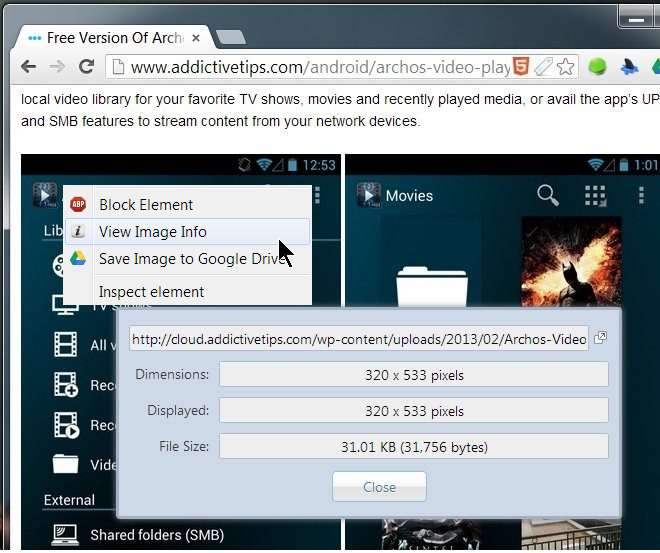Click the Shared folders laptop icon
Image resolution: width=660 pixels, height=553 pixels.
pyautogui.click(x=65, y=535)
